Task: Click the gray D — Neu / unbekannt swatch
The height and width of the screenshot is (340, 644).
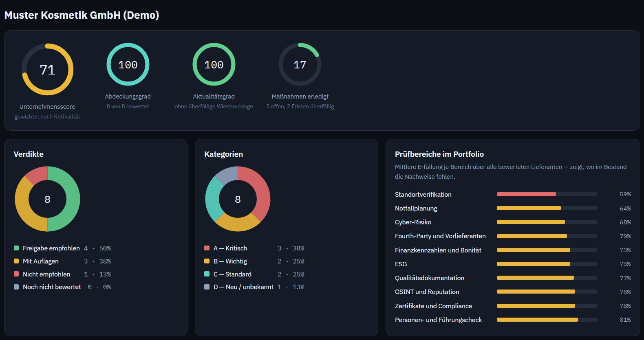Action: point(207,287)
